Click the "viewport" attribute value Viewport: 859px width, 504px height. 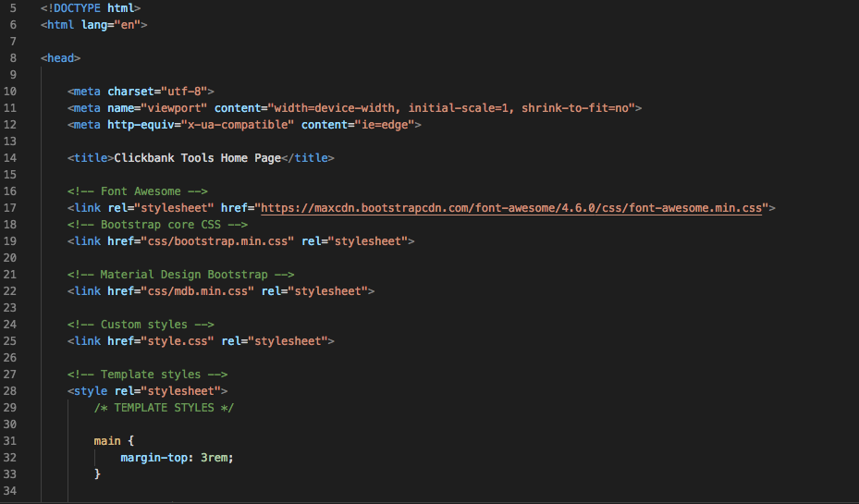click(174, 108)
